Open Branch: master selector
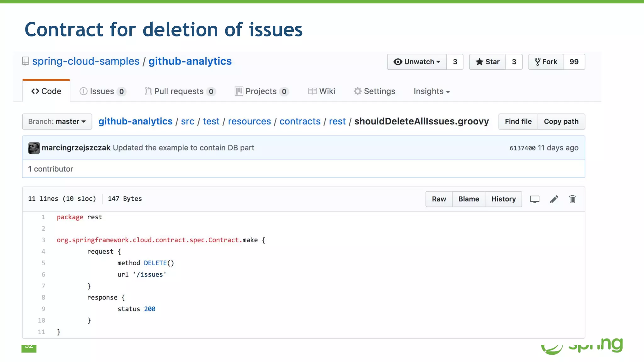 click(57, 122)
